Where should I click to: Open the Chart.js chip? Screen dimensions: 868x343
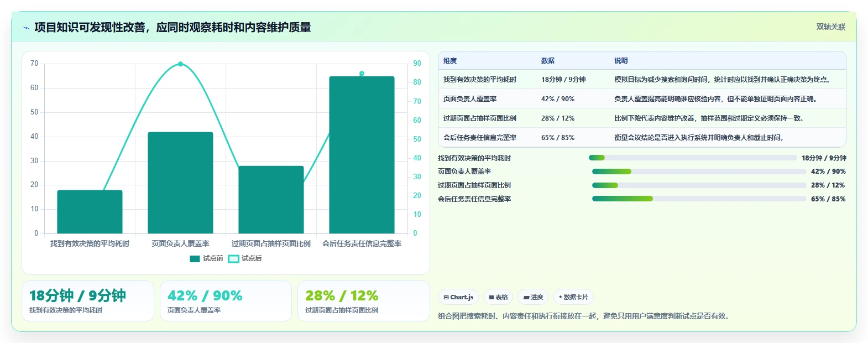[459, 297]
